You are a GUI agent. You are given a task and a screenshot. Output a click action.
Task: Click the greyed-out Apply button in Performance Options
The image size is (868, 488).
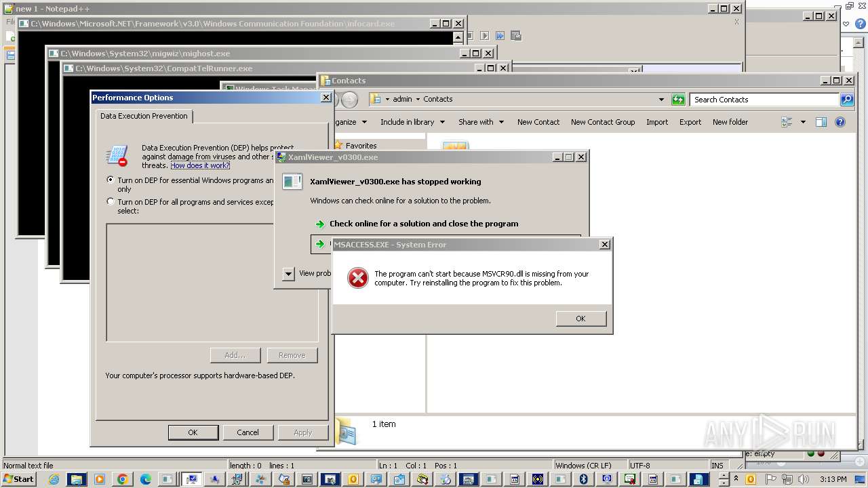click(302, 432)
